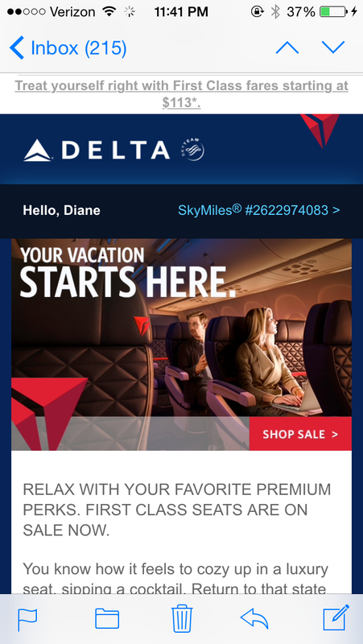
Task: Tap the flag icon in bottom toolbar
Action: pos(27,619)
